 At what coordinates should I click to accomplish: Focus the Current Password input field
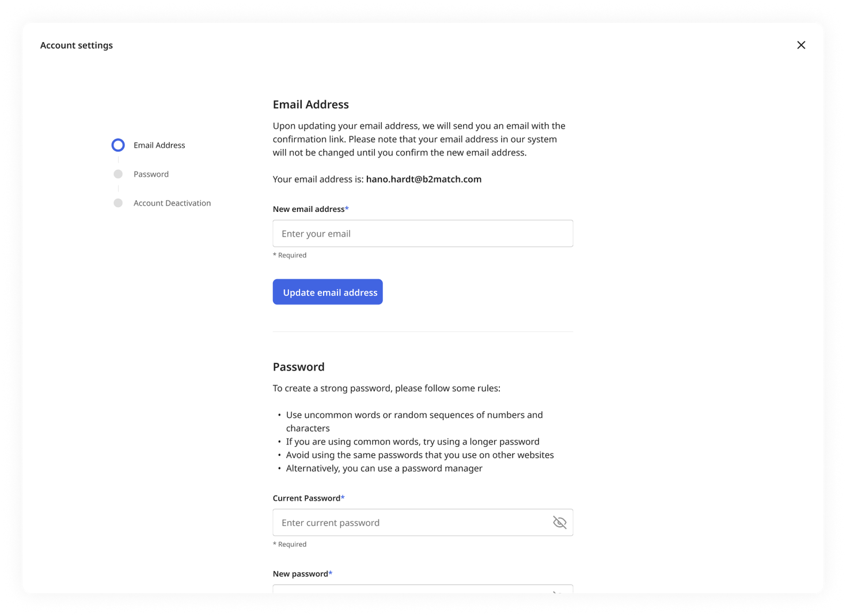click(423, 522)
